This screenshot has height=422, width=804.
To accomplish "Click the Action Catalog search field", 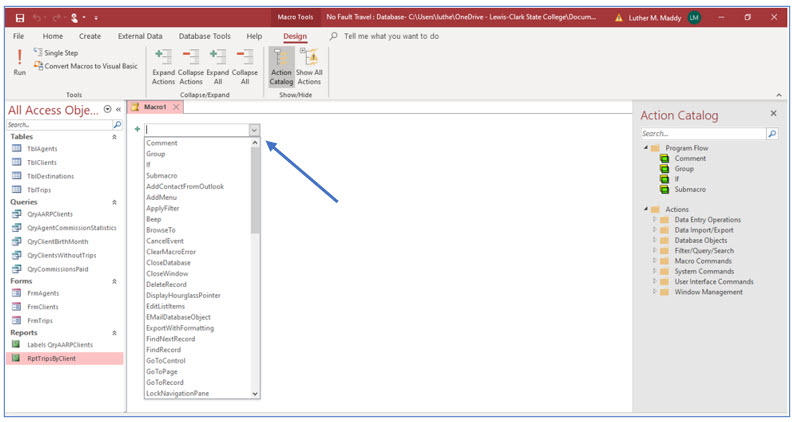I will click(703, 134).
